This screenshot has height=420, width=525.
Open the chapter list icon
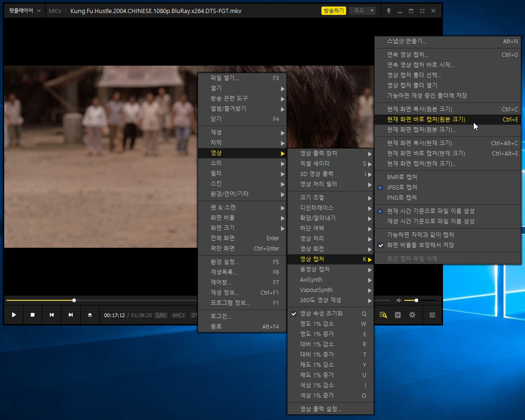click(398, 315)
